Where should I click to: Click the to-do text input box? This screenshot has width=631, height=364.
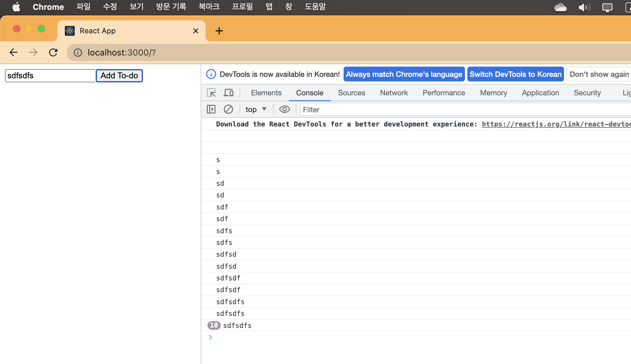point(50,76)
